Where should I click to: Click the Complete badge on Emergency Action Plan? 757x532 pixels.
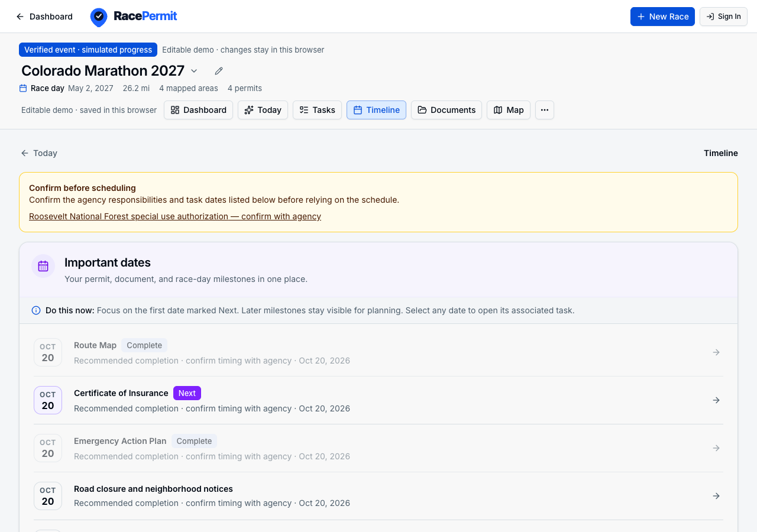(x=194, y=441)
